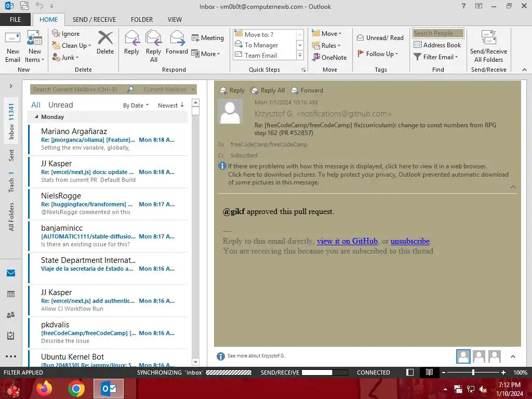This screenshot has width=532, height=399.
Task: Open the New Items menu
Action: tap(35, 47)
